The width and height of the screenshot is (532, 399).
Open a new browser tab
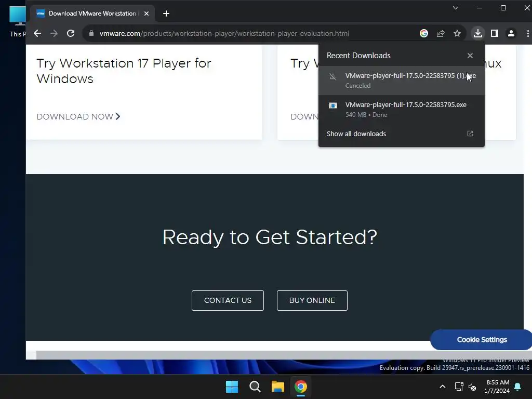(x=166, y=14)
